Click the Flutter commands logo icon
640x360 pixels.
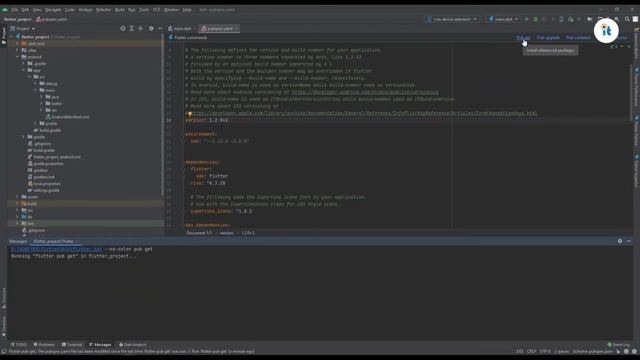click(171, 38)
